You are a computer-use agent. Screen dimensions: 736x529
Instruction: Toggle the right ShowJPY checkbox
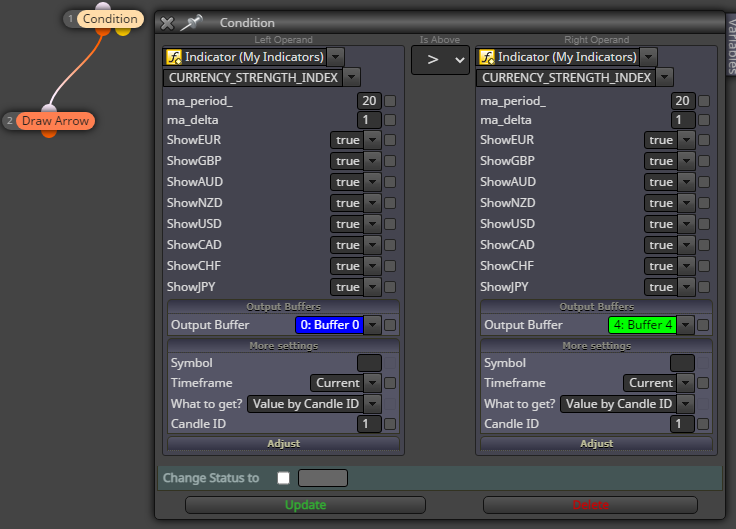[704, 287]
